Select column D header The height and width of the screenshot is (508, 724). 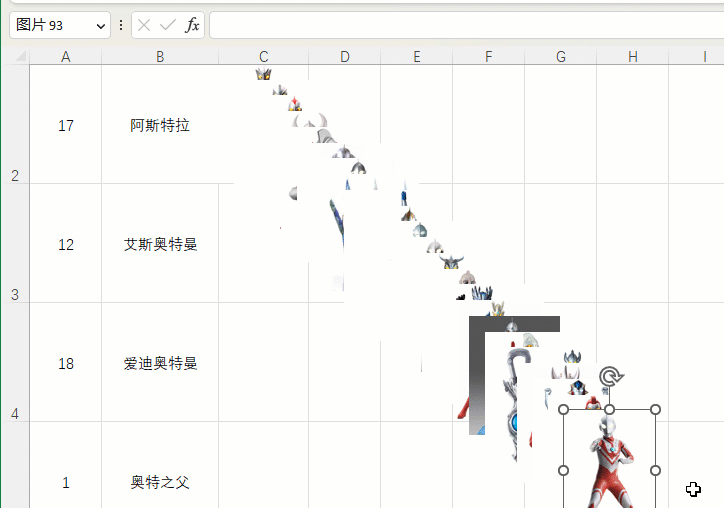(344, 57)
